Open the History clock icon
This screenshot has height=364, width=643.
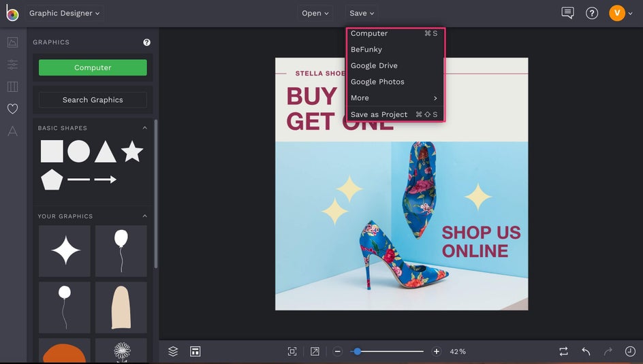pos(630,351)
